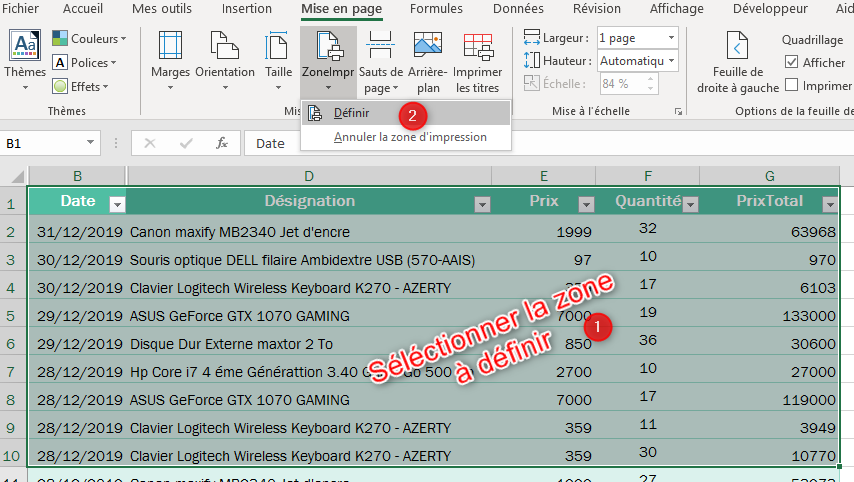The width and height of the screenshot is (854, 482).
Task: Click the Échelle percentage spinner
Action: point(650,83)
